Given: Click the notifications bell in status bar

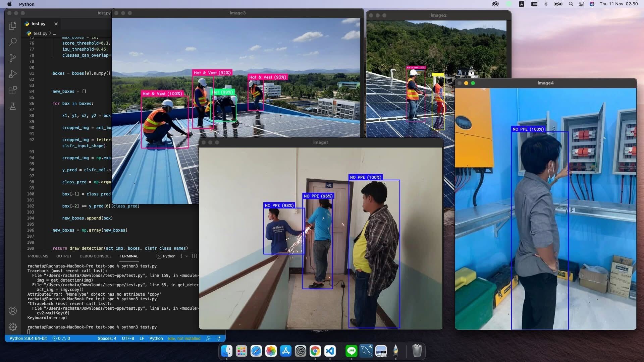Looking at the screenshot, I should pos(218,339).
